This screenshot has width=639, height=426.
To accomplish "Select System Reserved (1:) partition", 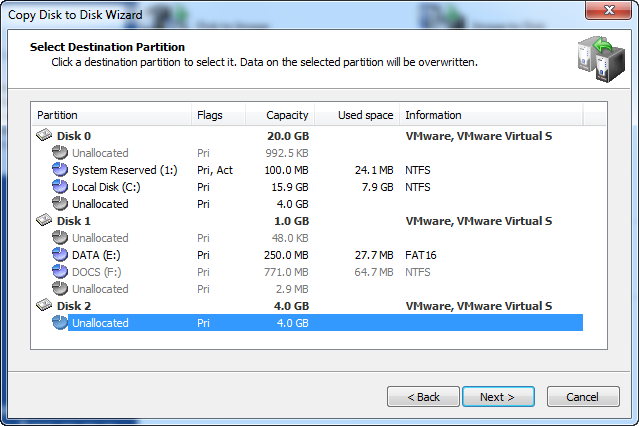I will pos(125,170).
